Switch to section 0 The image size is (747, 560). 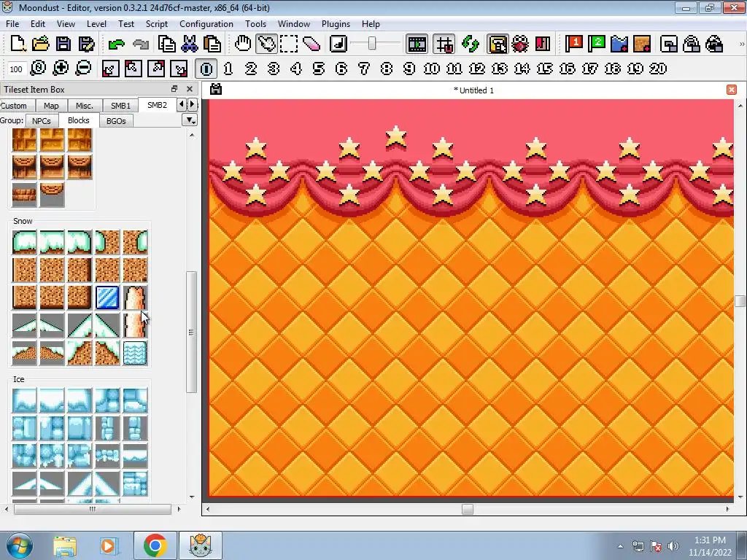coord(206,69)
